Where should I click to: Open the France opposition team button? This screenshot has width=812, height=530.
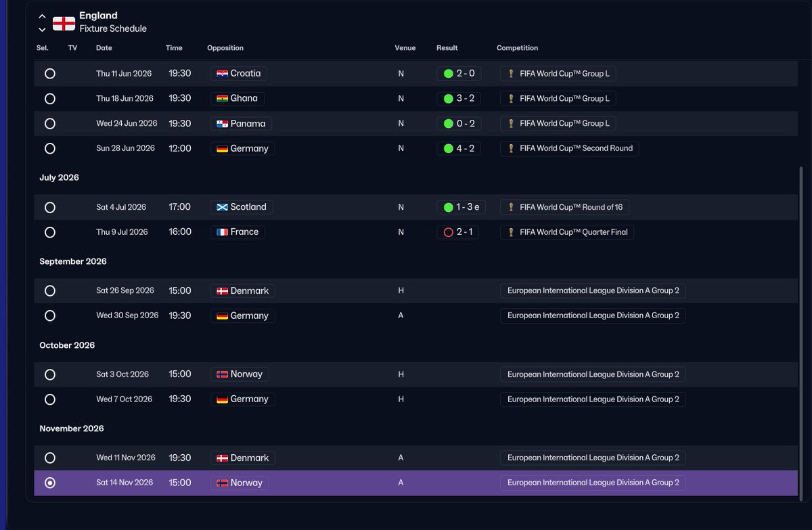pyautogui.click(x=238, y=231)
